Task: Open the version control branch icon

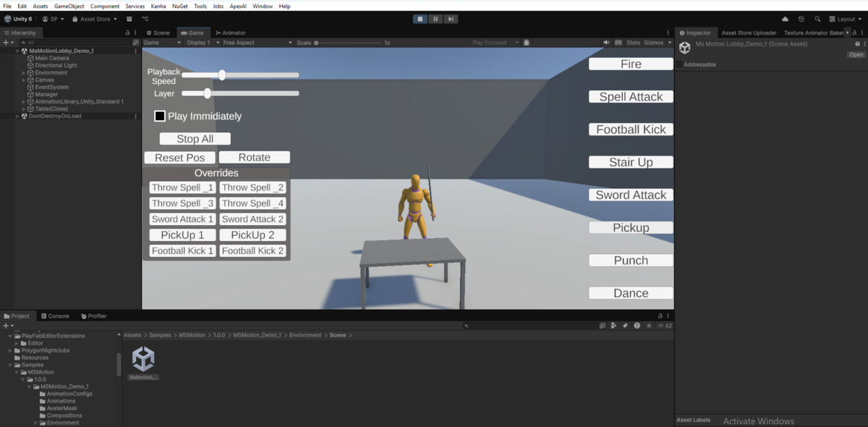Action: [145, 19]
